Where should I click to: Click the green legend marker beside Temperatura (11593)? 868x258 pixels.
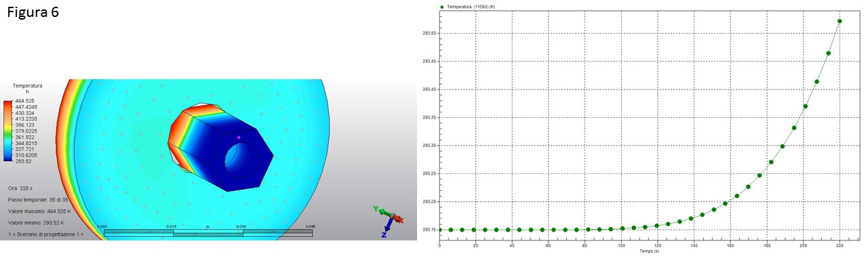pyautogui.click(x=442, y=6)
